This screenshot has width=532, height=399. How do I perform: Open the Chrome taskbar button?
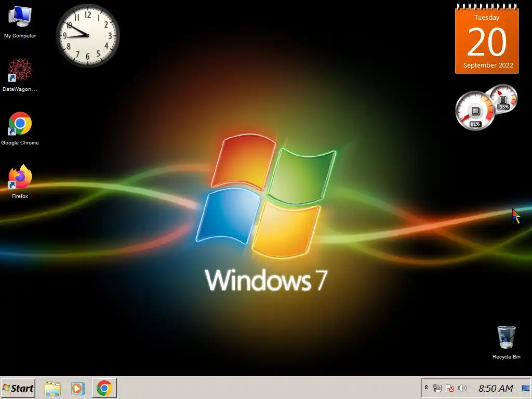[104, 388]
